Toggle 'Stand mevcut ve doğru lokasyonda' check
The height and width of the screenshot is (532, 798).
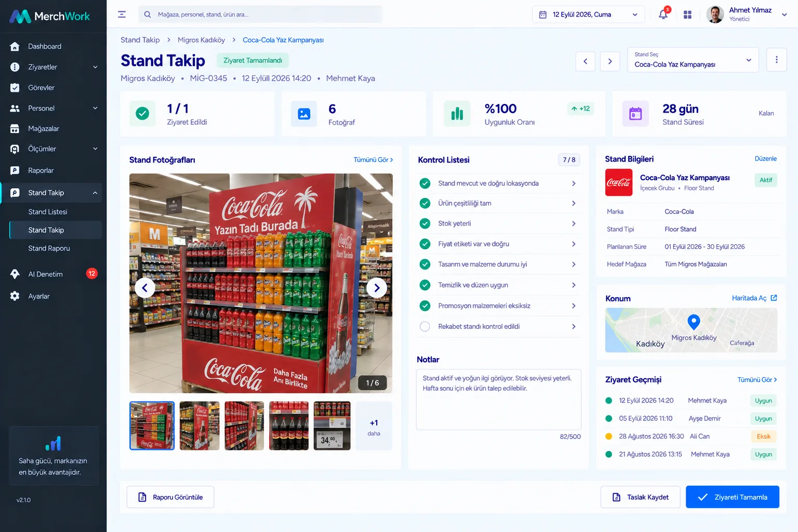[x=425, y=183]
